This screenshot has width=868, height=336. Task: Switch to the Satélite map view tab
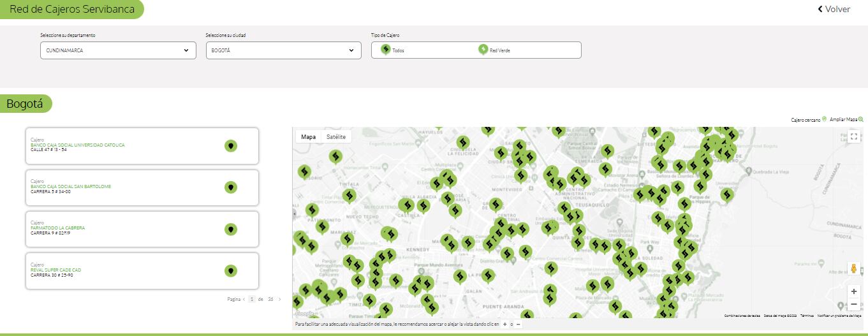[335, 137]
